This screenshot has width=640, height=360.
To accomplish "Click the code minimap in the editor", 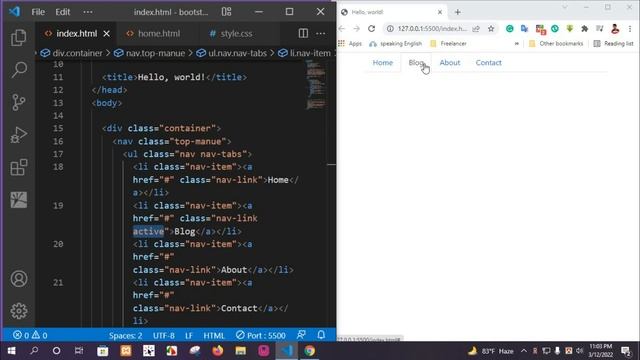I will point(316,85).
